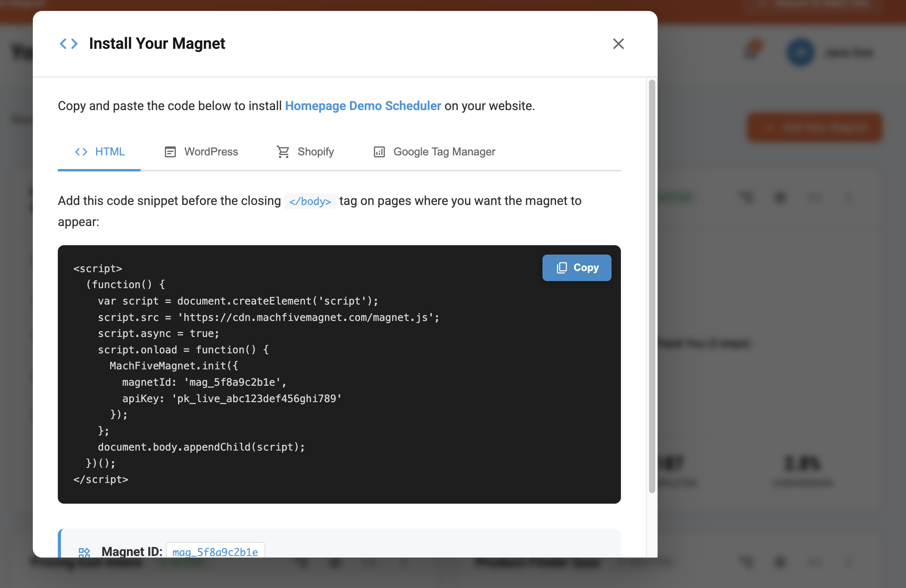The image size is (906, 588).
Task: Click the WordPress page icon
Action: coord(170,151)
